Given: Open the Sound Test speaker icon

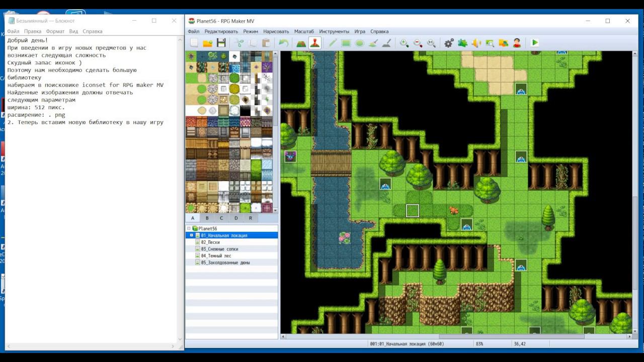Looking at the screenshot, I should [476, 43].
